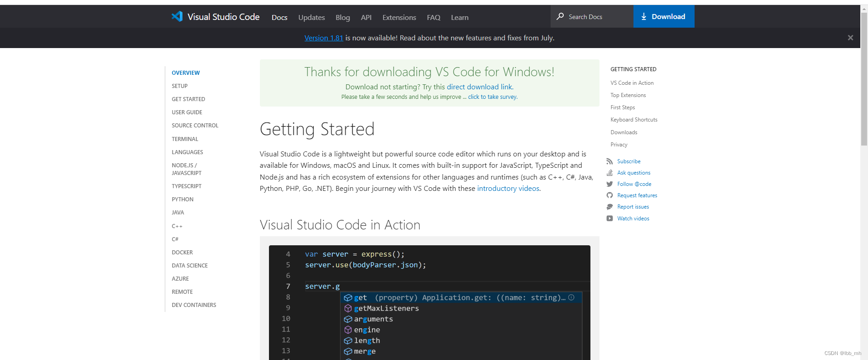Screen dimensions: 868x360
Task: Click the Twitter Follow icon
Action: point(609,184)
